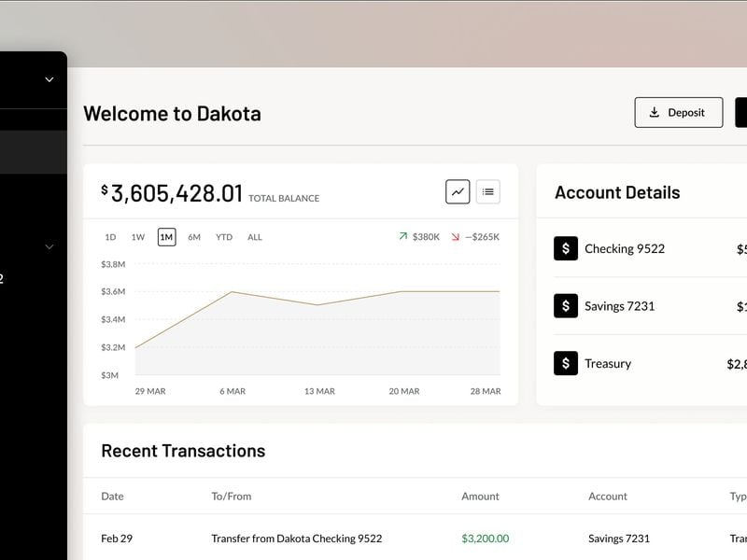The height and width of the screenshot is (560, 747).
Task: Click the download arrow inside the Deposit button
Action: click(654, 112)
